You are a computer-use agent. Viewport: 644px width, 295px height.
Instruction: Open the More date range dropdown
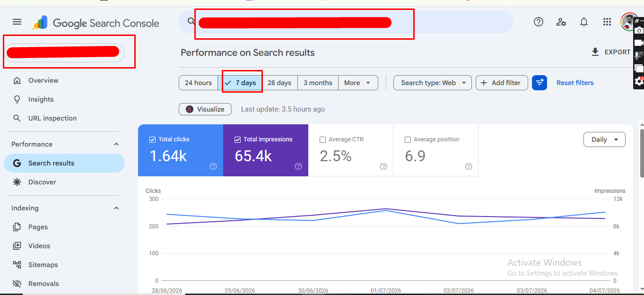point(358,83)
